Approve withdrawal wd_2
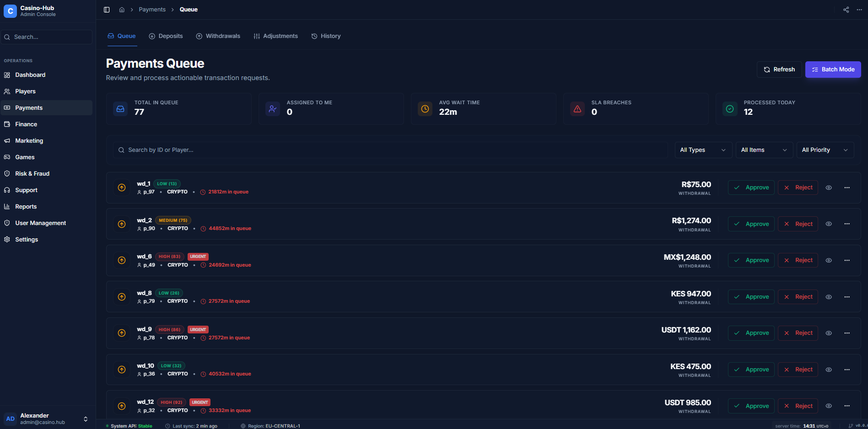Screen dimensions: 868x429 coord(751,224)
